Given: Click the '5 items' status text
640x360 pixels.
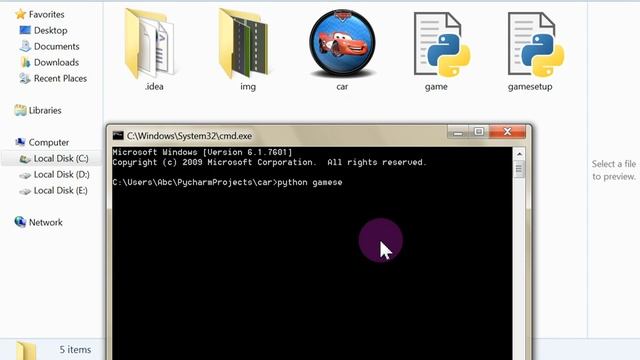Looking at the screenshot, I should pyautogui.click(x=75, y=350).
